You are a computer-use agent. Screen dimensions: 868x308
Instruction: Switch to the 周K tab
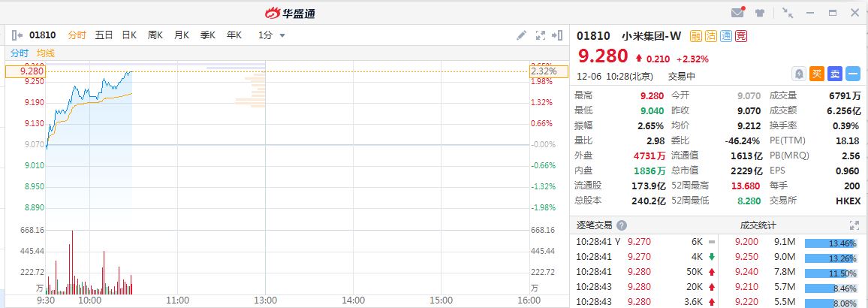(155, 35)
